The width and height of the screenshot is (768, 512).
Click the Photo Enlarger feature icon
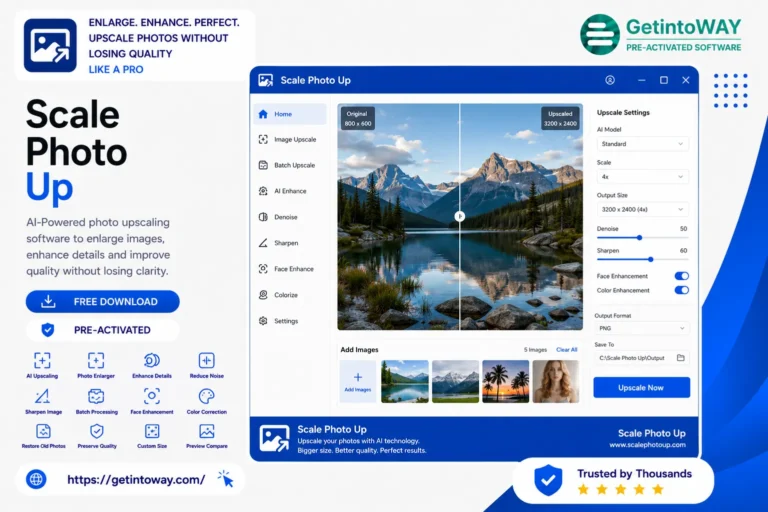[96, 361]
